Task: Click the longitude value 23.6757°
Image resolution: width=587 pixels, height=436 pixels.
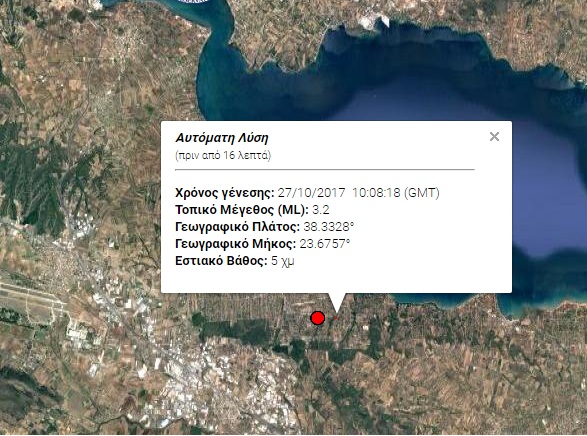Action: 325,244
